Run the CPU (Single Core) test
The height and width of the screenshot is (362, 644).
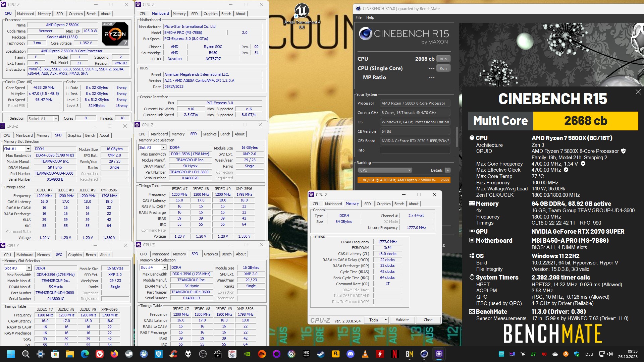(443, 68)
